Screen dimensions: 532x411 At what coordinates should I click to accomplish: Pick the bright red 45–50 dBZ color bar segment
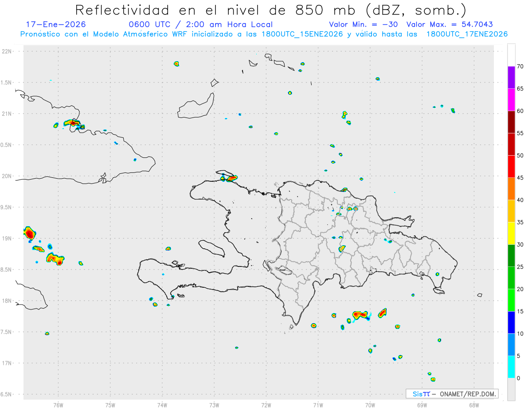point(511,166)
